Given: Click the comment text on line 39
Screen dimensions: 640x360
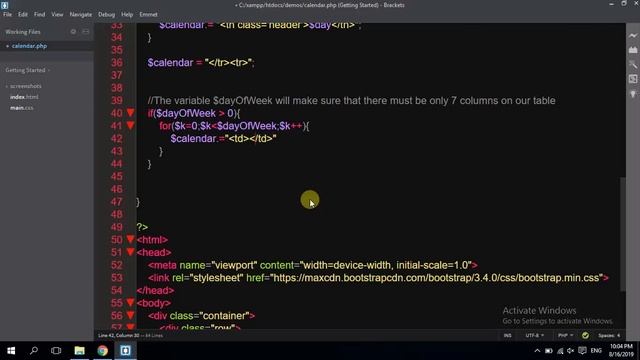Looking at the screenshot, I should click(x=351, y=100).
